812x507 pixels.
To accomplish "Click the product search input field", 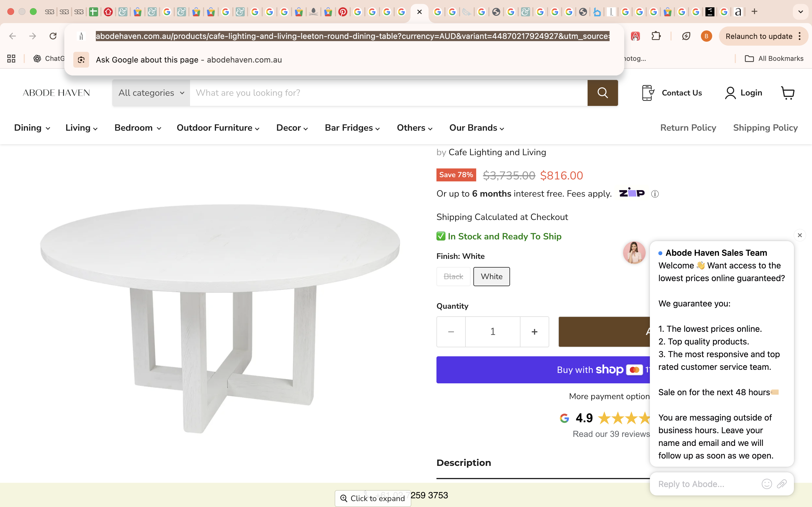I will pos(388,93).
